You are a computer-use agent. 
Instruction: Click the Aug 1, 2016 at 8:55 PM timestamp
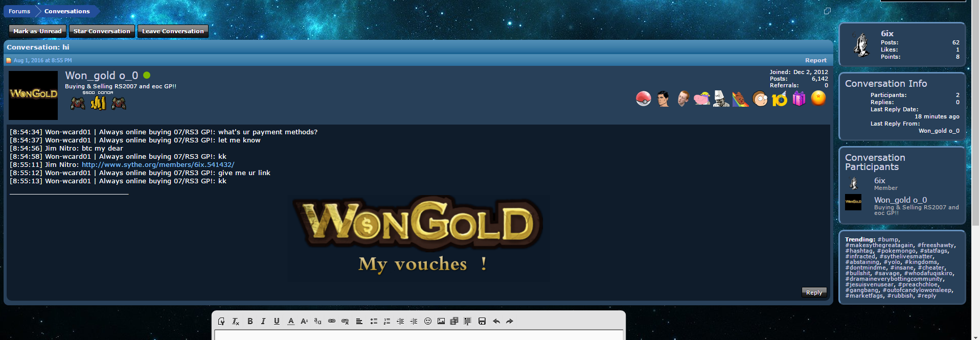coord(42,60)
